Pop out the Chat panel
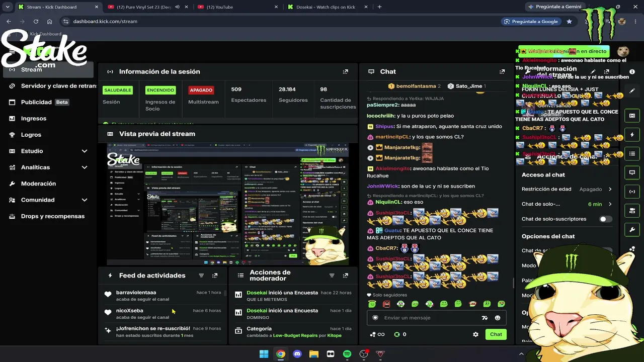644x362 pixels. coord(502,72)
